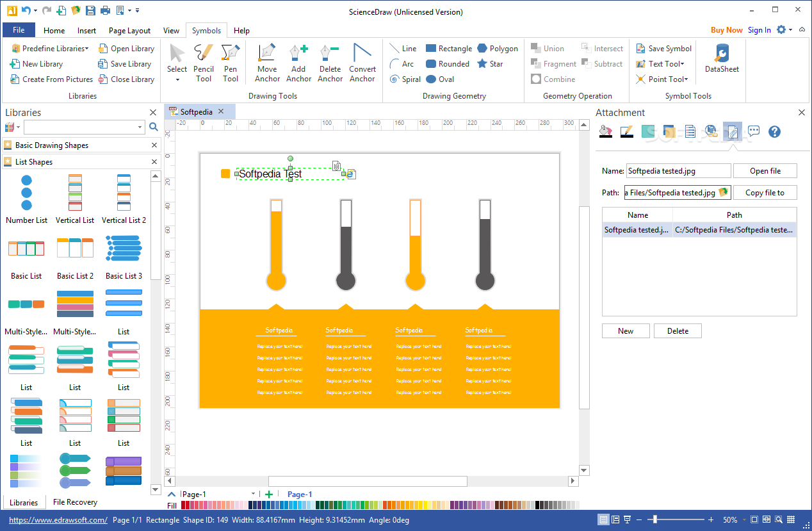Click the Copy file to button
The width and height of the screenshot is (812, 531).
tap(765, 193)
